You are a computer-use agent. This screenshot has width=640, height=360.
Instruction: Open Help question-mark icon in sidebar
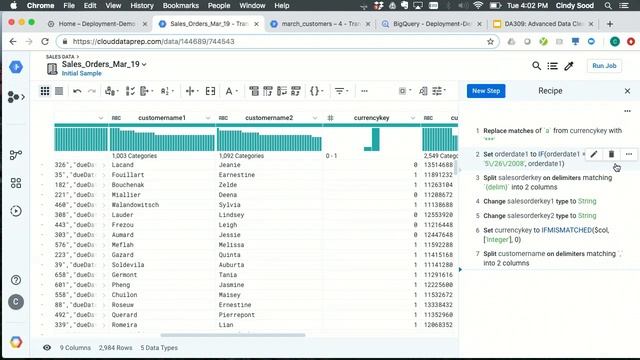[16, 280]
